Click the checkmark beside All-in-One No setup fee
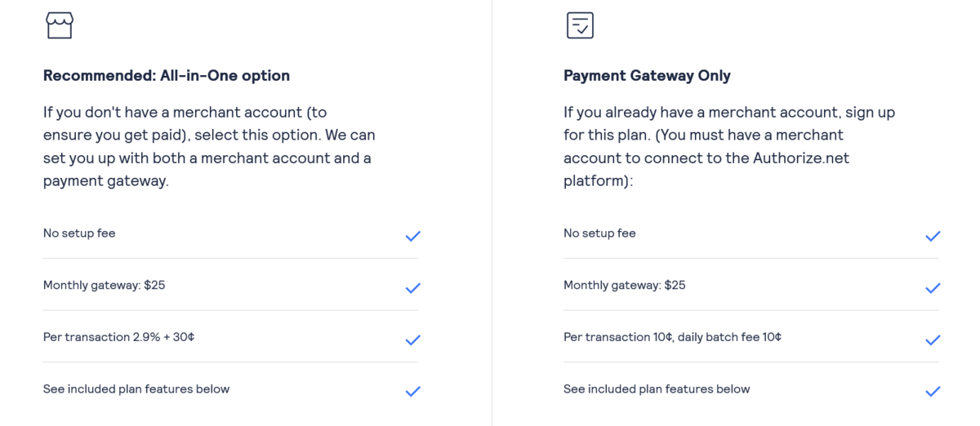The width and height of the screenshot is (980, 426). [x=412, y=236]
